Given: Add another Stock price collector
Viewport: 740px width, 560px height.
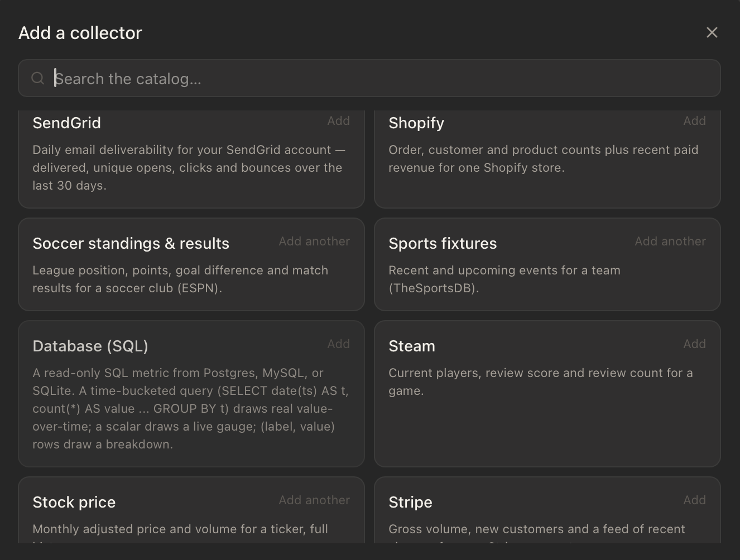Looking at the screenshot, I should [x=314, y=500].
